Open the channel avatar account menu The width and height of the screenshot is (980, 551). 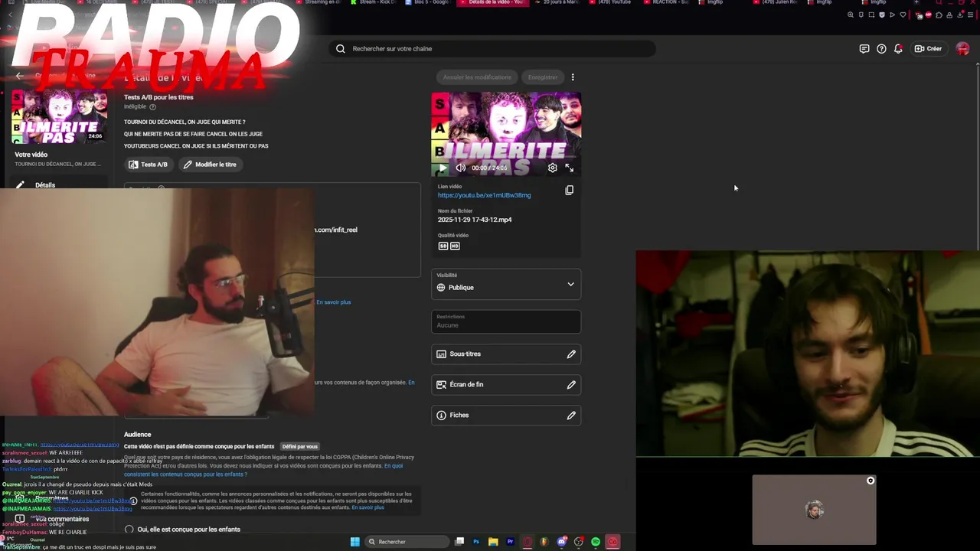click(x=962, y=49)
